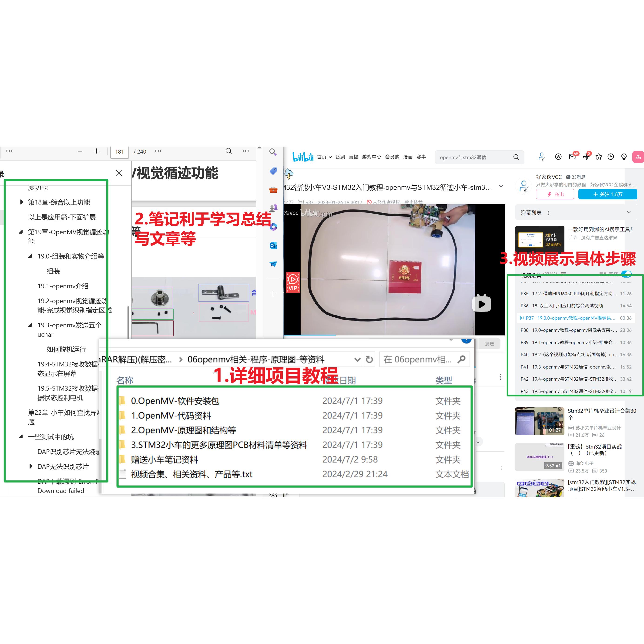Expand the 弹幕列表 panel chevron

[x=629, y=212]
